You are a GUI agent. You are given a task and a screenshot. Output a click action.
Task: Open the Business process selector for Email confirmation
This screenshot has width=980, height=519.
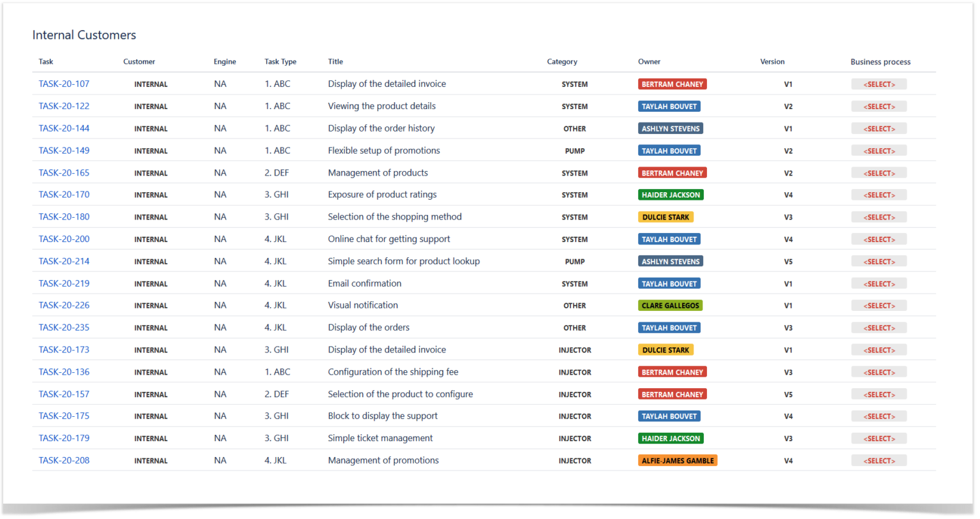(x=879, y=283)
